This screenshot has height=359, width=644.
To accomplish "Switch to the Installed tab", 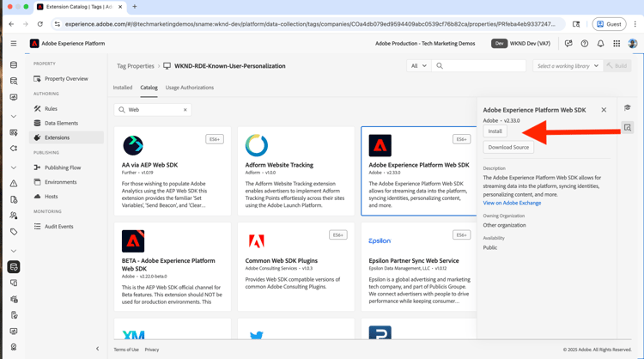I will [x=123, y=88].
